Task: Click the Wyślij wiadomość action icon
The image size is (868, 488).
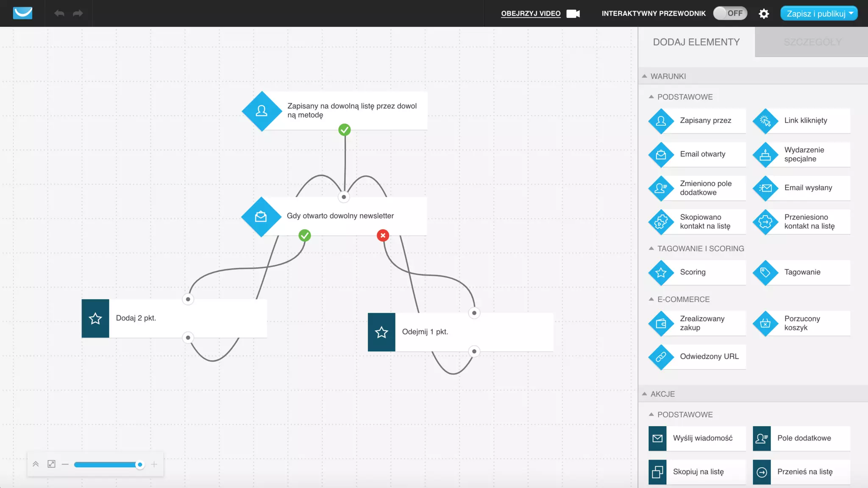Action: tap(657, 438)
